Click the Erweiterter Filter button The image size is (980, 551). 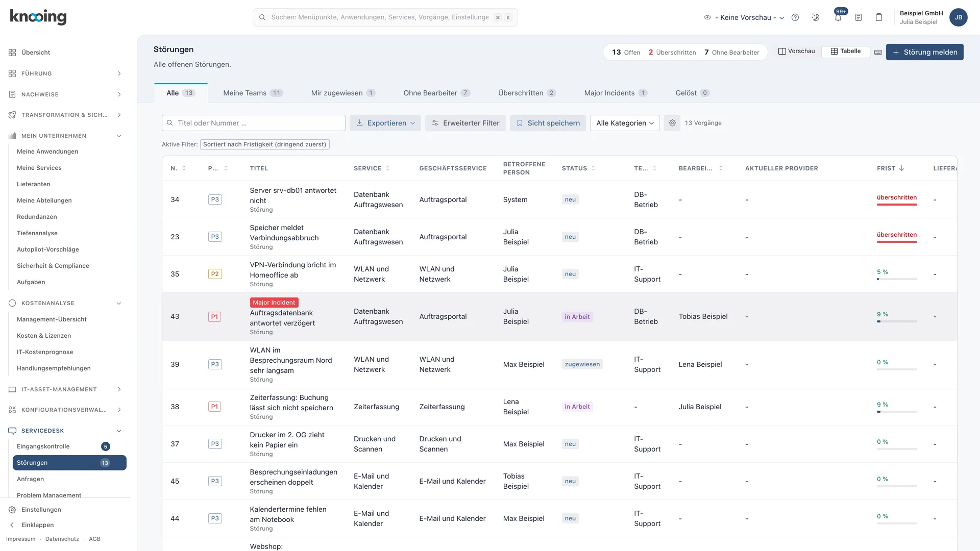tap(465, 123)
